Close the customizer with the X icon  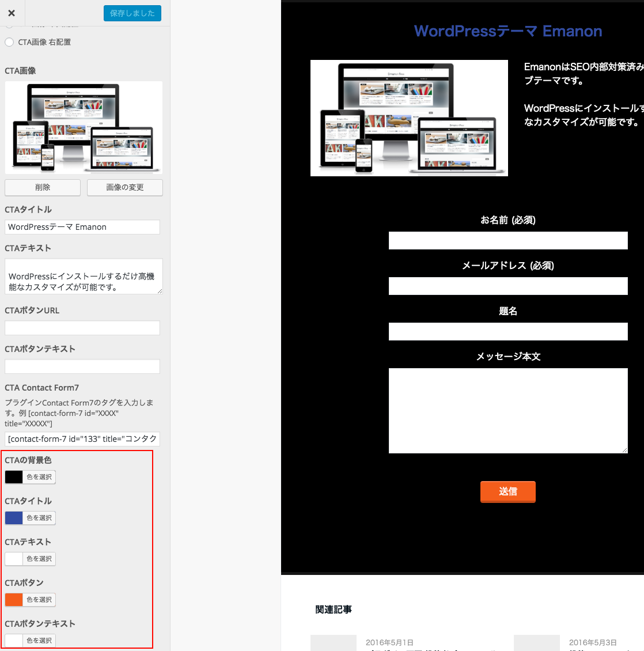coord(12,13)
